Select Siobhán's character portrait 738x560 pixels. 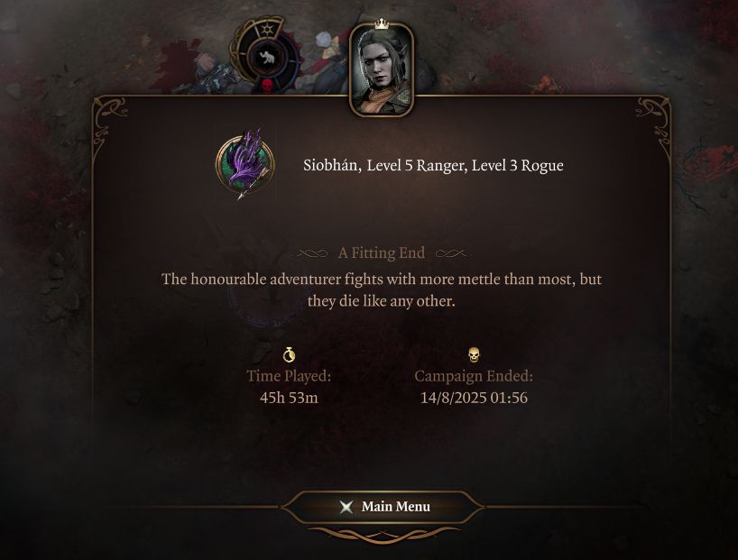[382, 70]
